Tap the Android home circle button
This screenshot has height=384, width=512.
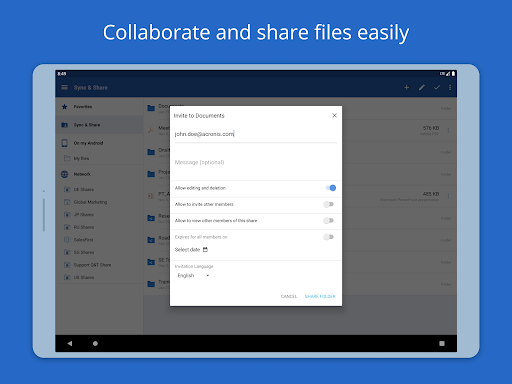(x=95, y=343)
